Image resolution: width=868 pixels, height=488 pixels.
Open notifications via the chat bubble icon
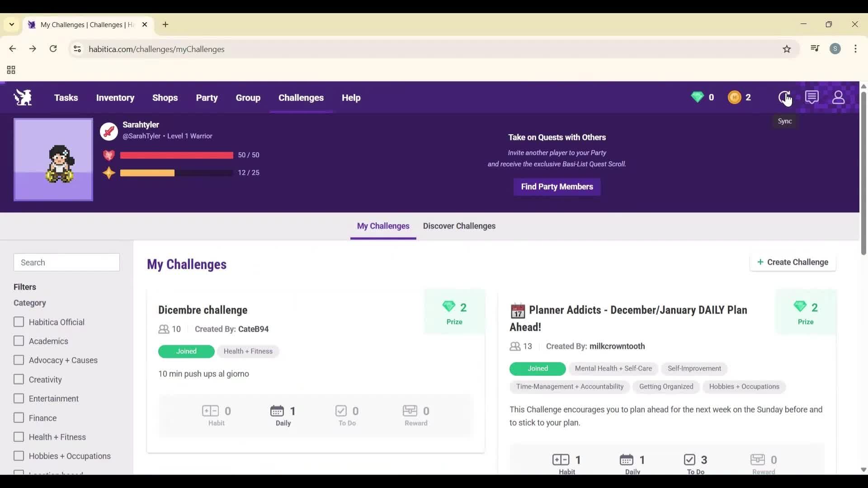[x=812, y=97]
